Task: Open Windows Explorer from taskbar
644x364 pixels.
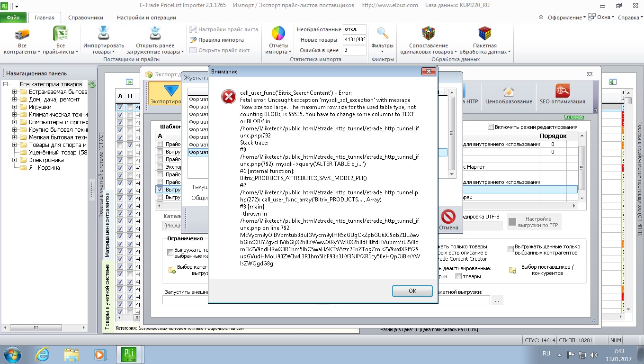Action: [72, 354]
